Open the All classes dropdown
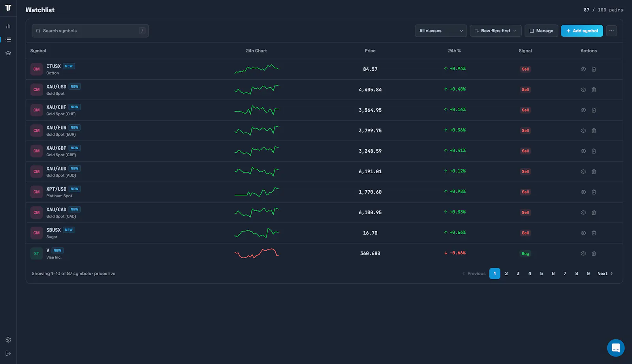This screenshot has height=364, width=632. click(441, 31)
